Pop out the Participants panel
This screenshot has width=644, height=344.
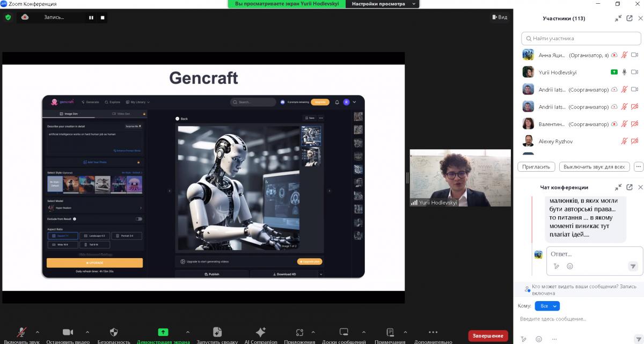point(630,18)
